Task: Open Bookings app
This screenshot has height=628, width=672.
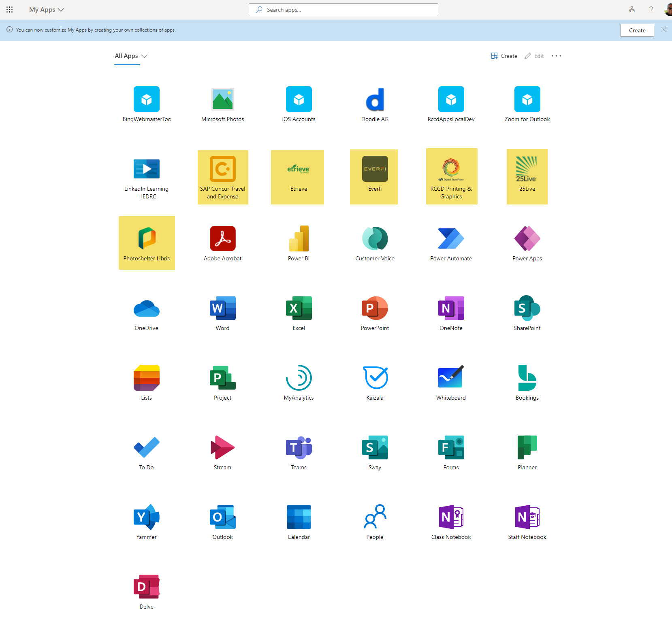Action: (527, 383)
